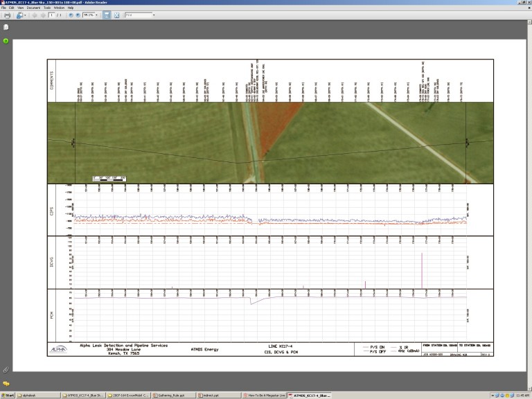Fit one full page in window
Image resolution: width=532 pixels, height=399 pixels.
point(116,15)
